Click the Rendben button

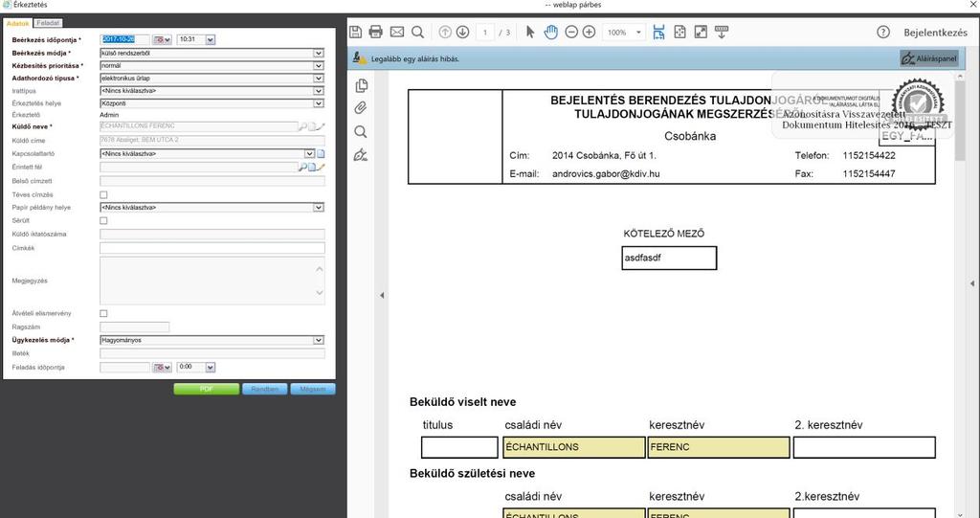[265, 389]
